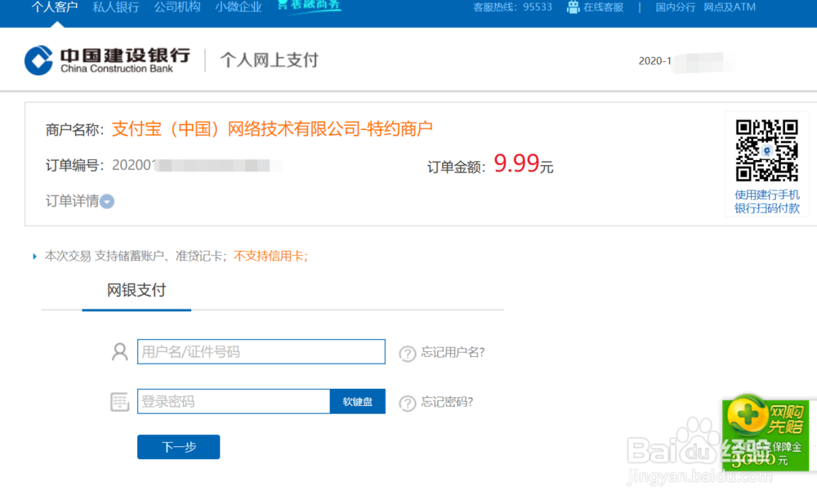Click the 在线客服 link
817x504 pixels.
(x=604, y=7)
